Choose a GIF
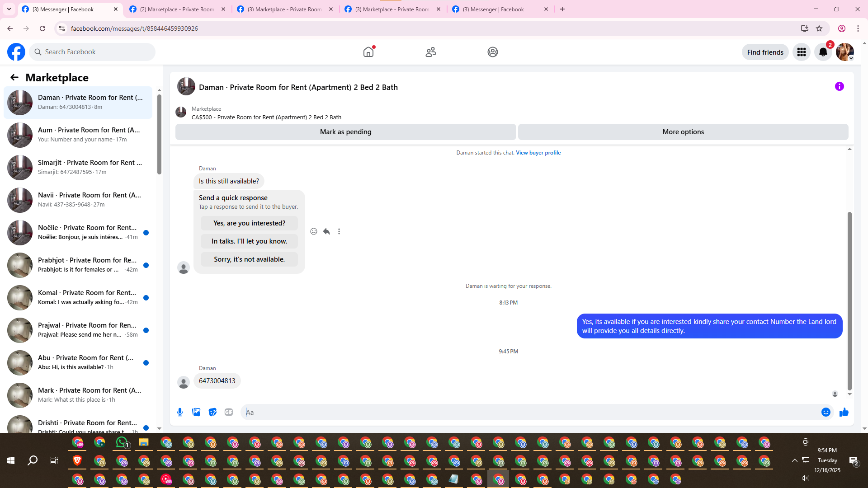 pos(229,412)
